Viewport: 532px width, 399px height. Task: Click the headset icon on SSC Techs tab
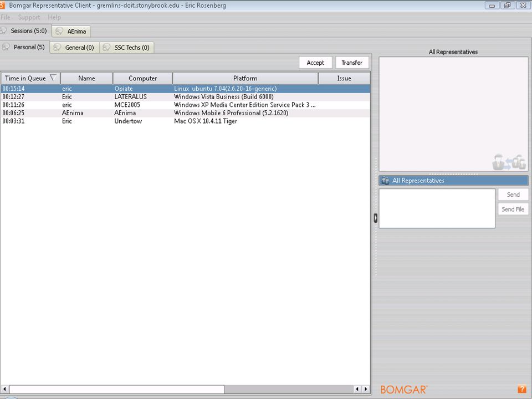click(x=106, y=48)
